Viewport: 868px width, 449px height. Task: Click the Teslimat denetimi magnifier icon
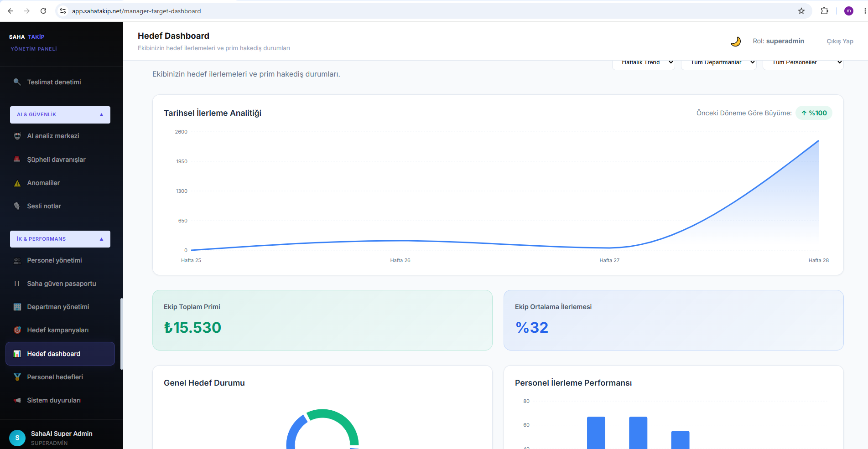click(17, 82)
